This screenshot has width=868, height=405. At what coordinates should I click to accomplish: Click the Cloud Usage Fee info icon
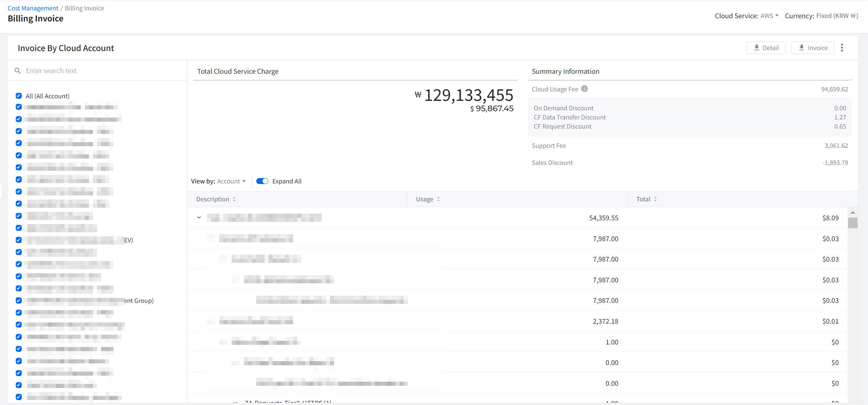coord(584,89)
